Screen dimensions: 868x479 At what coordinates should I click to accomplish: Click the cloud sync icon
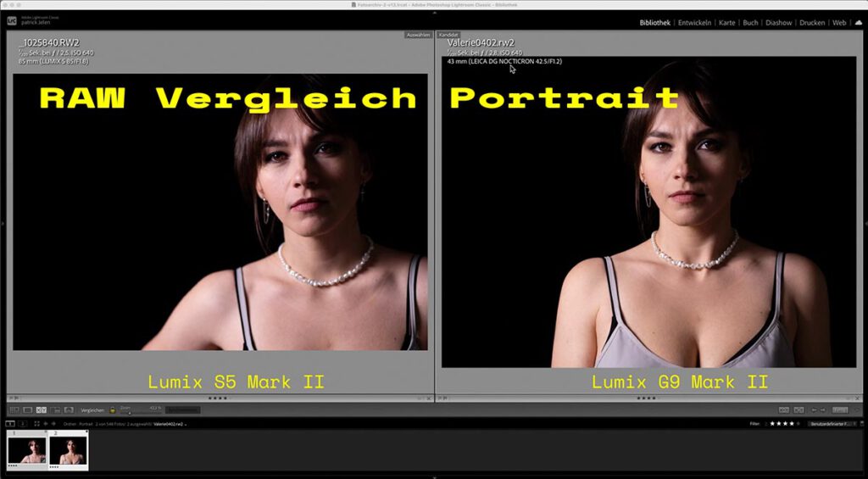pos(859,23)
